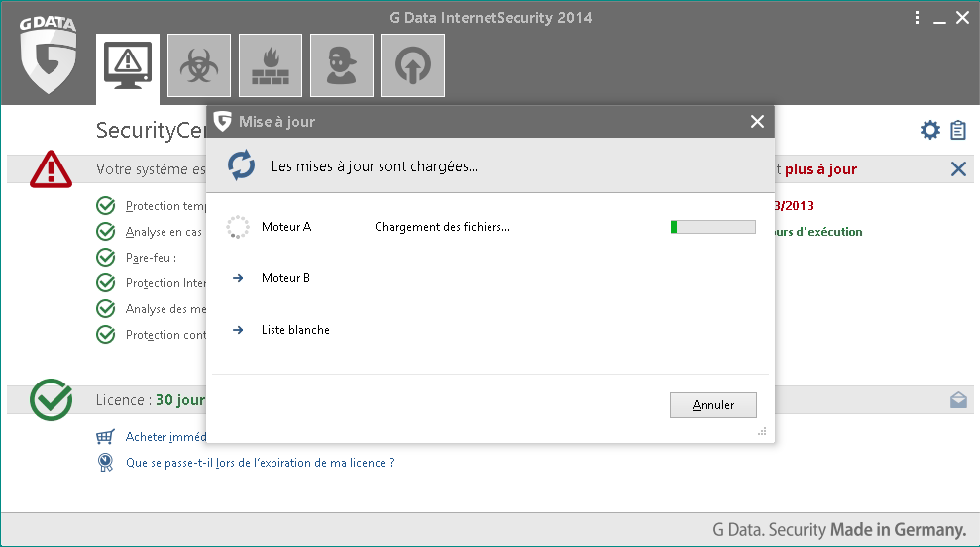
Task: Open the 'Acheter imméd' link
Action: (x=165, y=436)
